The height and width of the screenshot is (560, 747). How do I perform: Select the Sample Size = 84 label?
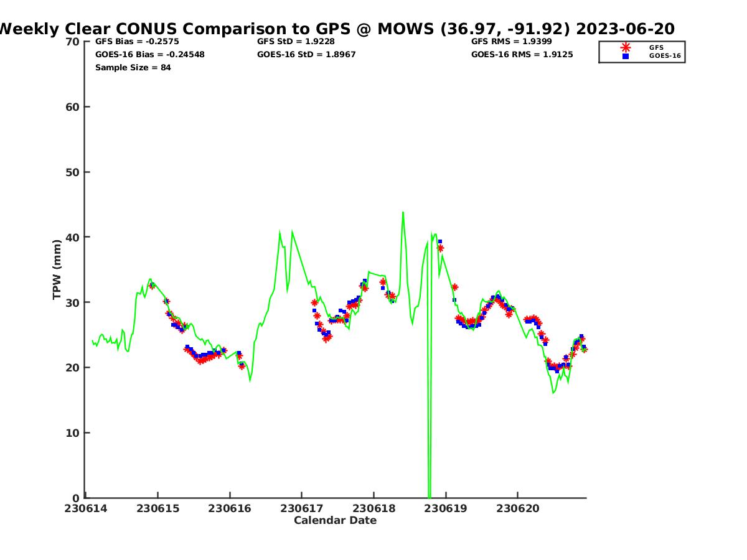[x=133, y=67]
